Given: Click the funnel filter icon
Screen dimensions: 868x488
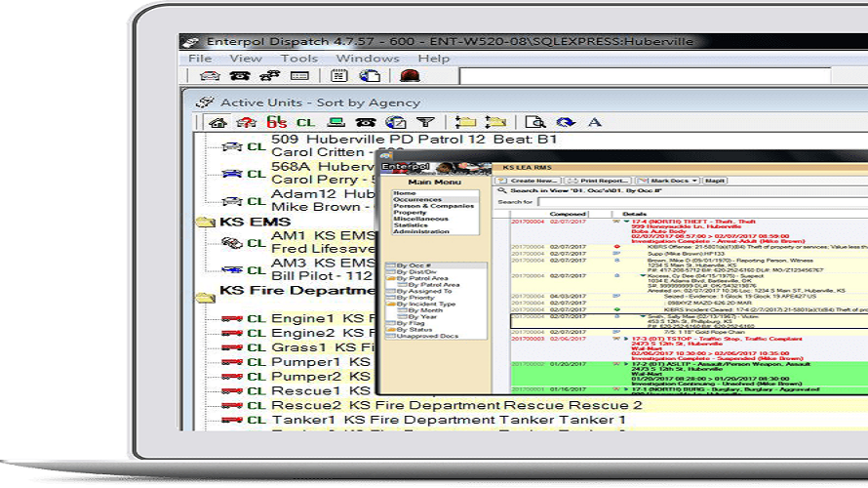Looking at the screenshot, I should coord(425,123).
